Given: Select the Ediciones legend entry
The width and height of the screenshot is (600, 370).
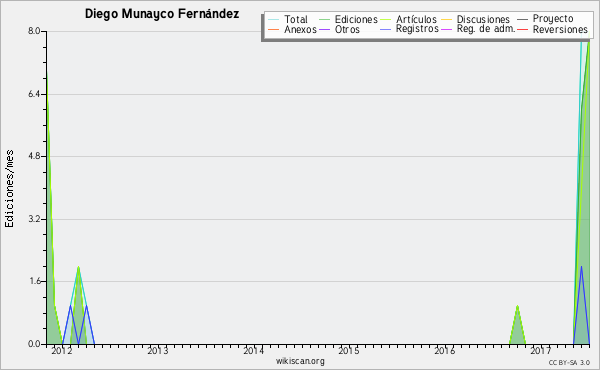Looking at the screenshot, I should point(356,19).
